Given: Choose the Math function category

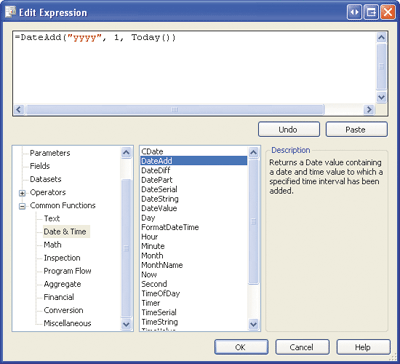Looking at the screenshot, I should pyautogui.click(x=53, y=245).
